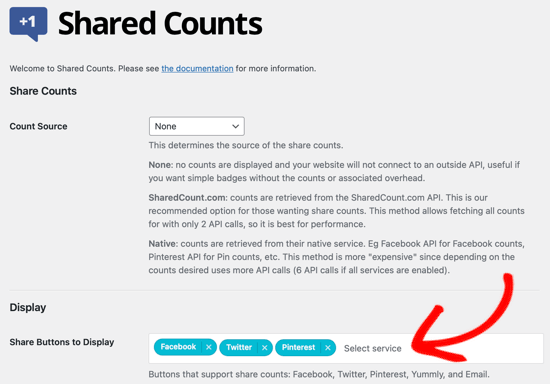Remove the Twitter button tag
Image resolution: width=550 pixels, height=384 pixels.
point(264,348)
